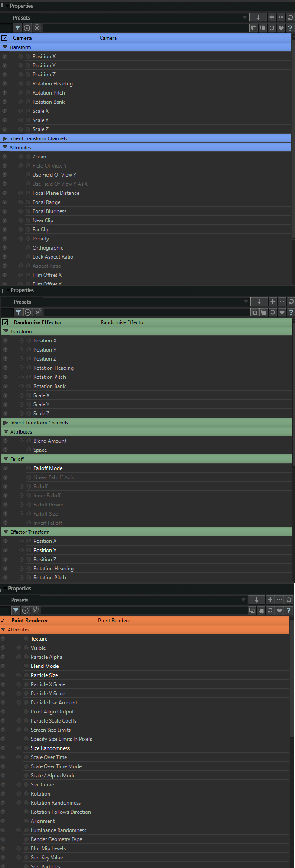Toggle the Randomise Effector enabled checkbox
295x868 pixels.
[x=5, y=322]
